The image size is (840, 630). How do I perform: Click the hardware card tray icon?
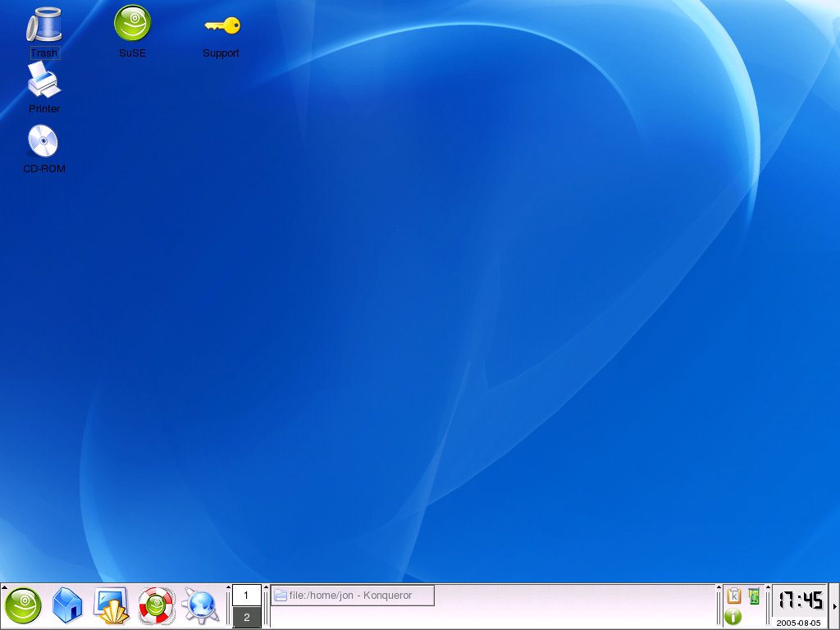[754, 596]
